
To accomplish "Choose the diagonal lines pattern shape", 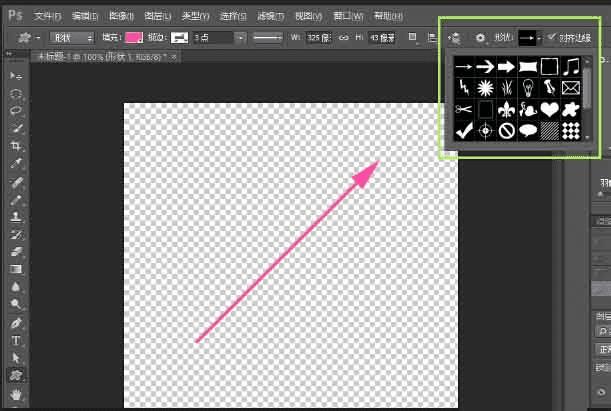I will pos(549,131).
